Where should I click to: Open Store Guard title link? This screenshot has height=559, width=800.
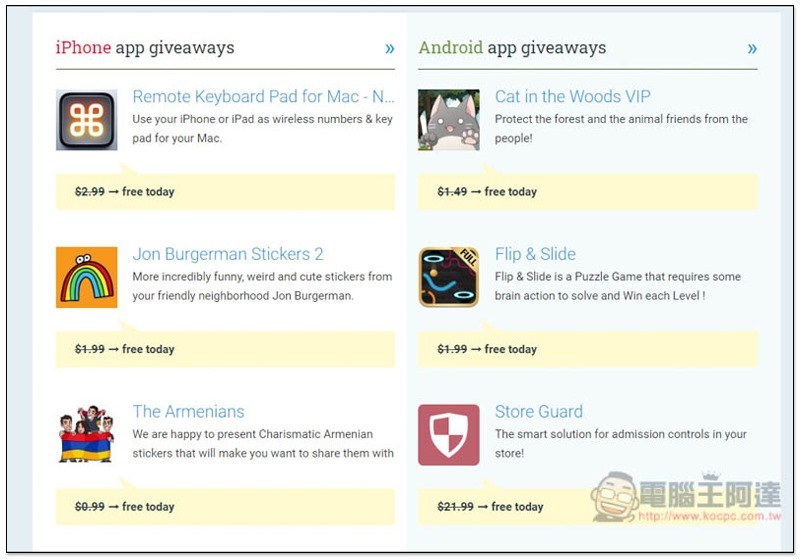coord(539,412)
